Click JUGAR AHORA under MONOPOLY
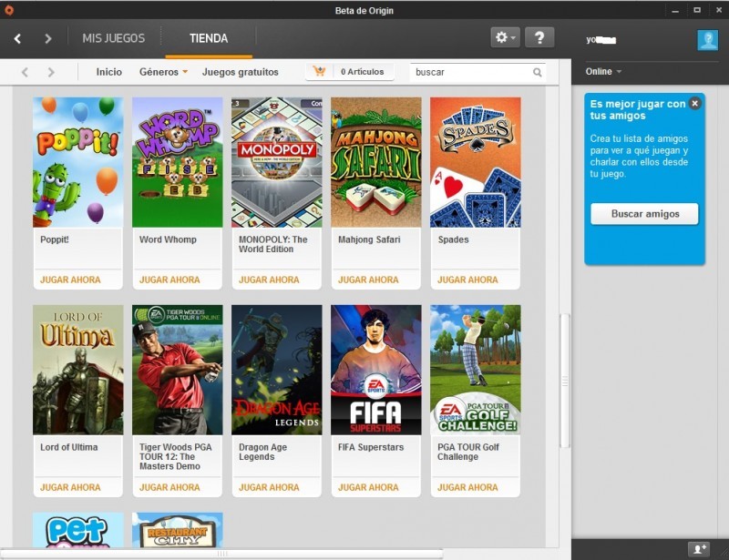Viewport: 729px width, 560px height. [269, 280]
